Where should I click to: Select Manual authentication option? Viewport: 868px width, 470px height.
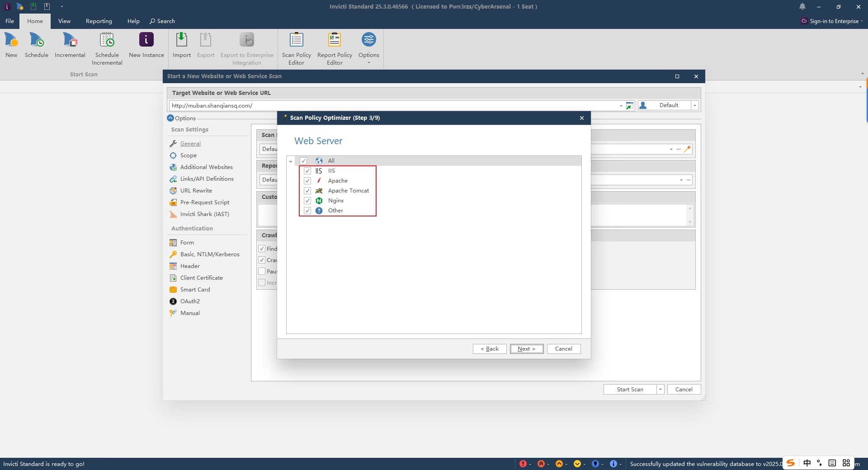pyautogui.click(x=190, y=313)
